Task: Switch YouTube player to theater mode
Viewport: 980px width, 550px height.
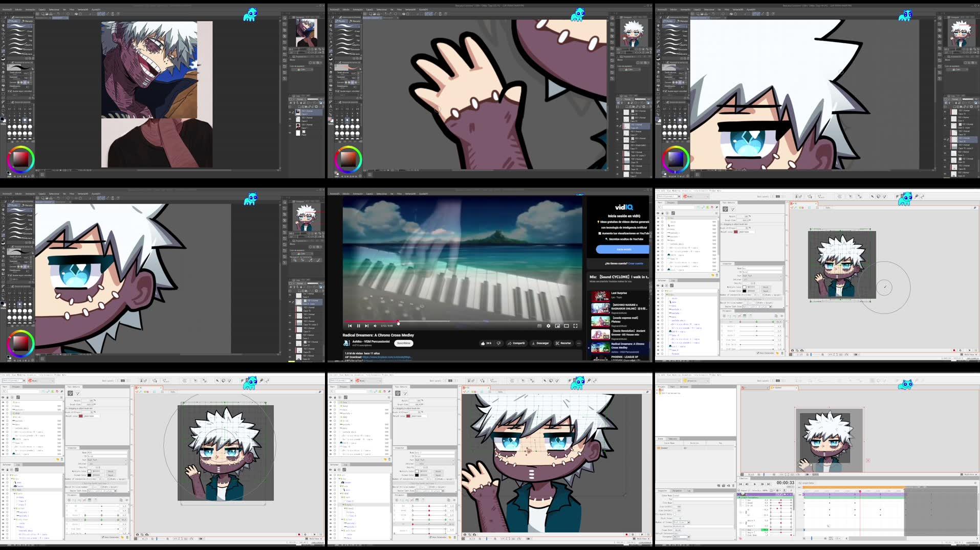Action: pyautogui.click(x=566, y=326)
